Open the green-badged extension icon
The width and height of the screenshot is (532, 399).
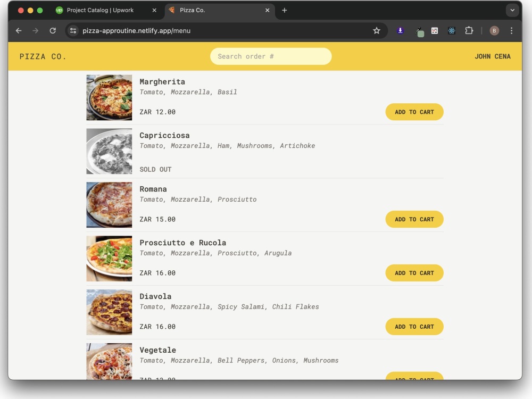click(420, 32)
